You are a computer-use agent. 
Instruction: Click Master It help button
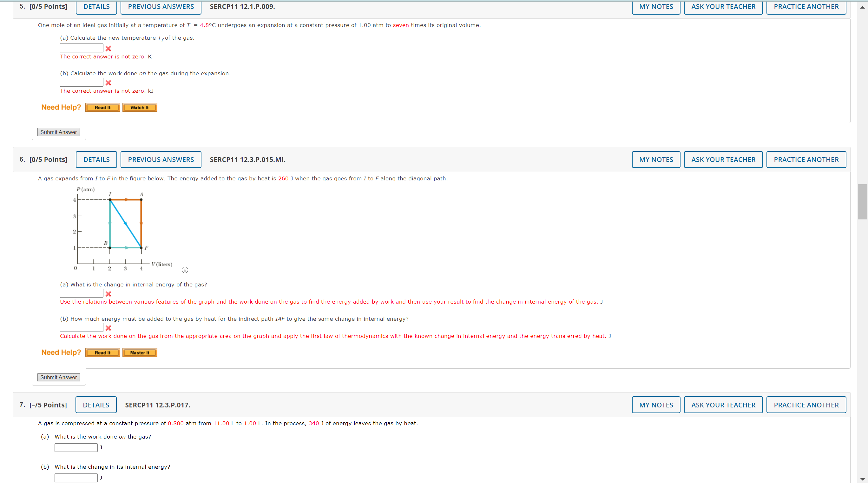[x=140, y=352]
